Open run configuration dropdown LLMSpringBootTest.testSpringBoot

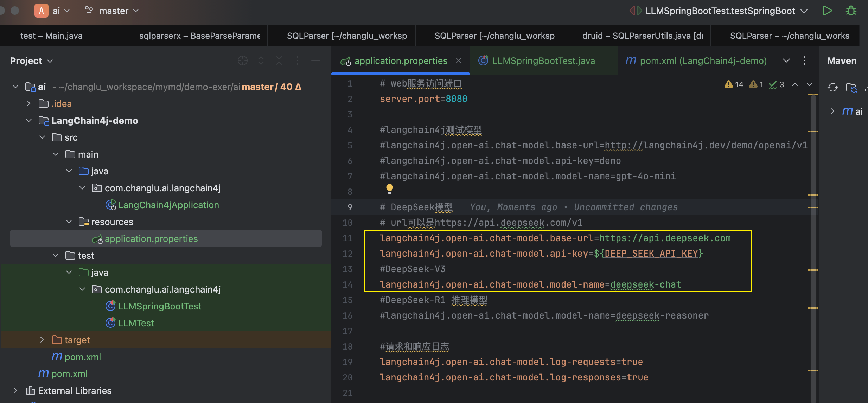(719, 11)
